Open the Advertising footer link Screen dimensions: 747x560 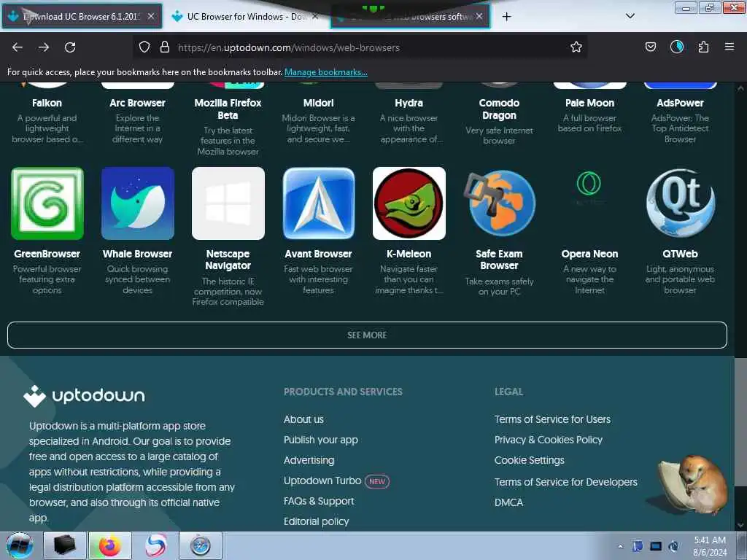click(x=309, y=461)
